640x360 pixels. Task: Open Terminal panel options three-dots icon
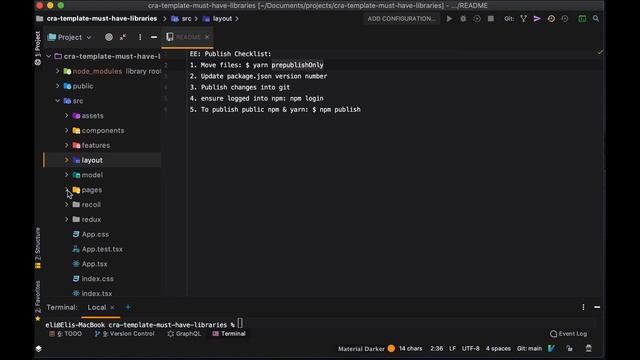(x=583, y=307)
